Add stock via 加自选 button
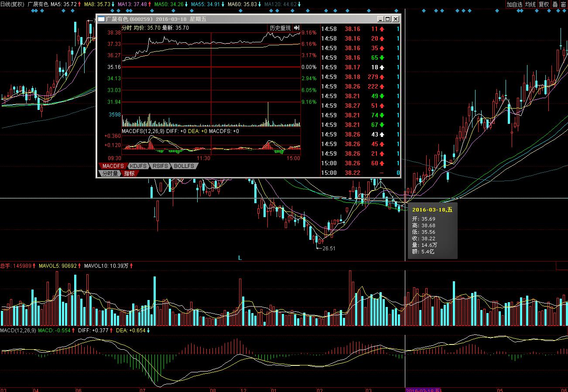Image resolution: width=568 pixels, height=392 pixels. point(514,4)
